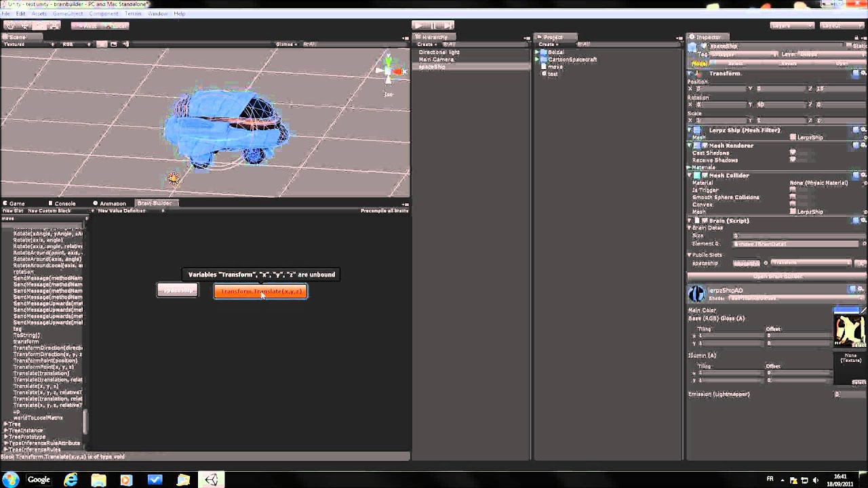
Task: Click the scene orientation gizmo
Action: 389,70
